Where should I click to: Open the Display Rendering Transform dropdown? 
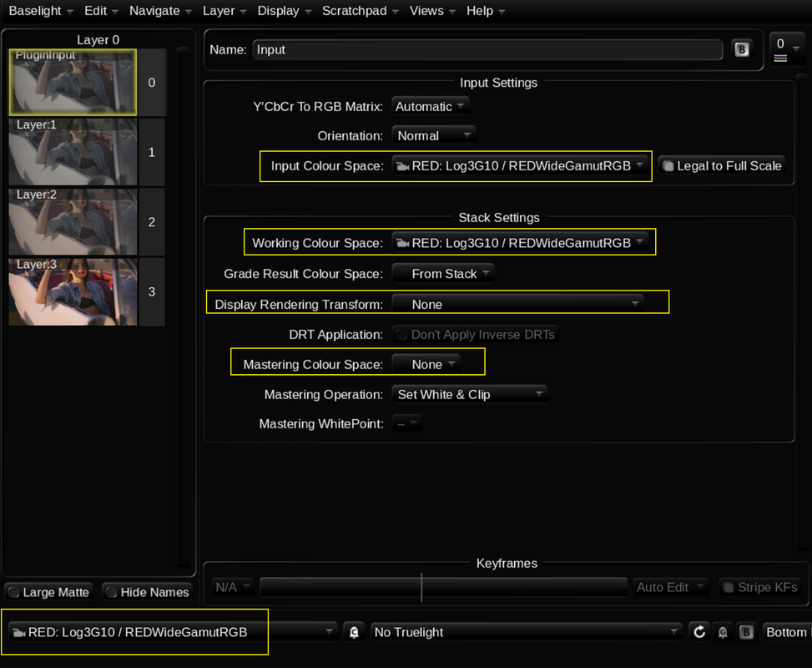(518, 304)
